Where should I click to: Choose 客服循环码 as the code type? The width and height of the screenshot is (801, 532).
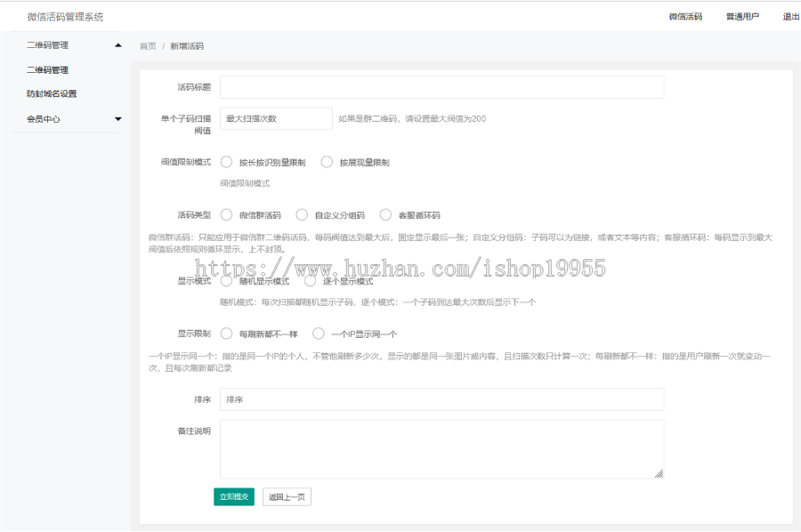[385, 214]
